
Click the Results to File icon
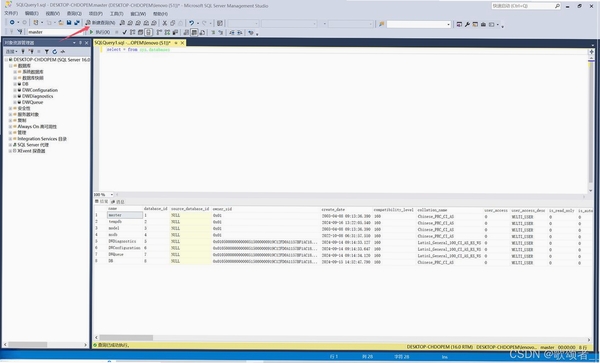[202, 33]
